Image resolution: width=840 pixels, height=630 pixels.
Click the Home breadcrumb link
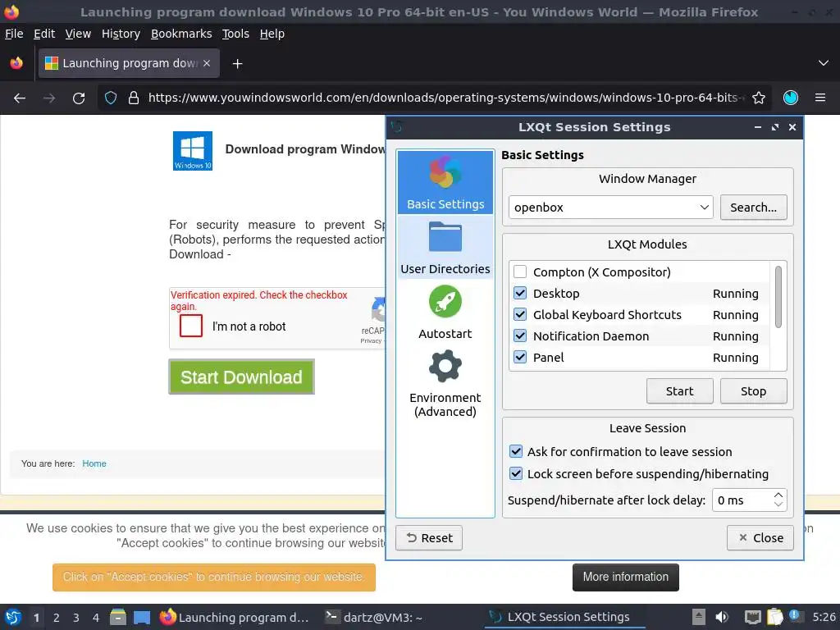94,463
